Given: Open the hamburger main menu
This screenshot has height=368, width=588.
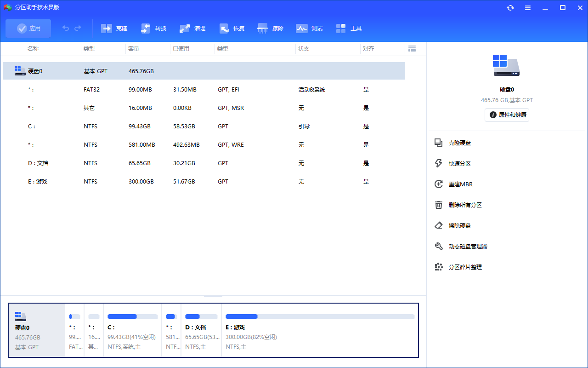Looking at the screenshot, I should tap(527, 7).
